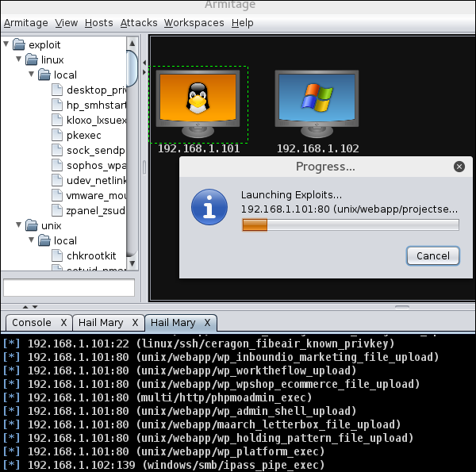Collapse the linux folder node
This screenshot has width=476, height=472.
(x=19, y=59)
